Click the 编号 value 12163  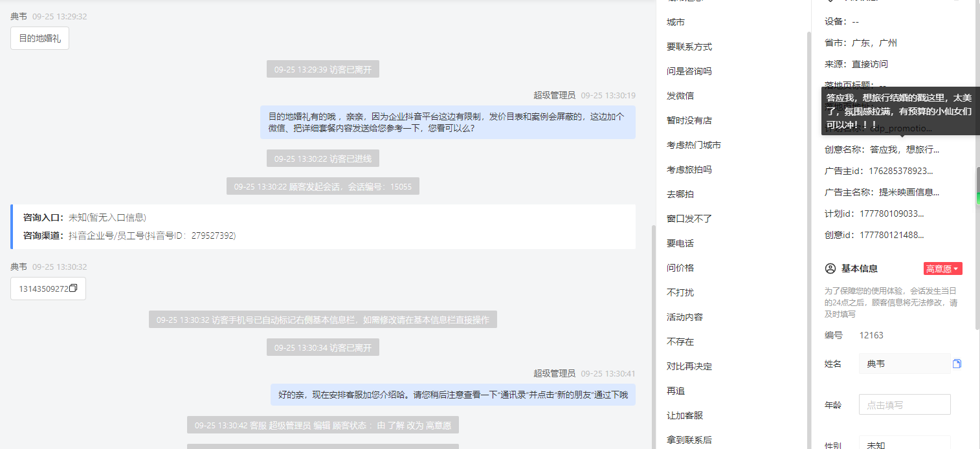[871, 335]
